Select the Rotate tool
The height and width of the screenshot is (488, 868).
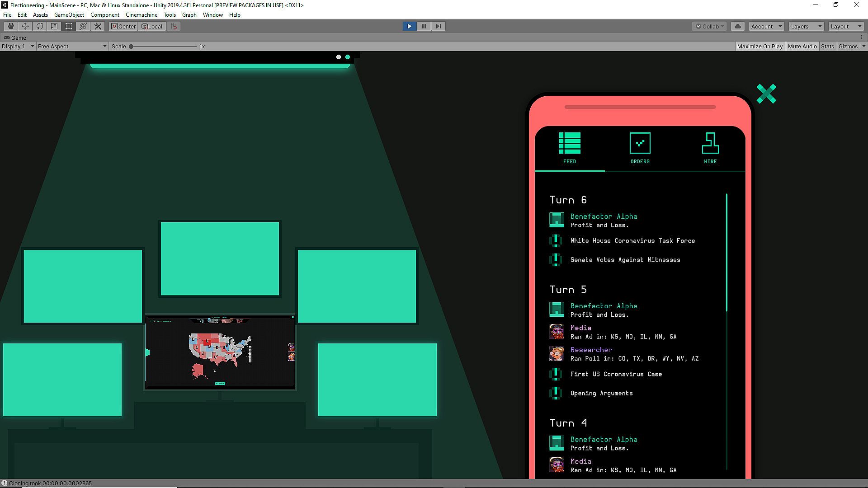pos(40,26)
